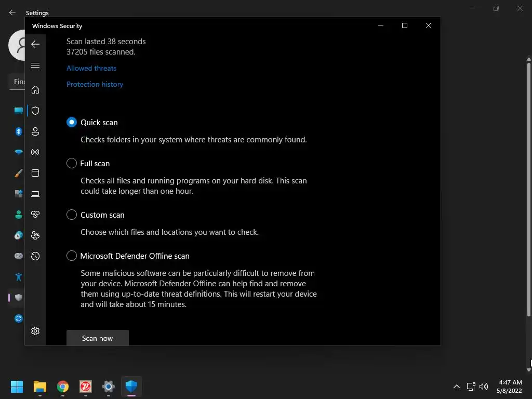This screenshot has height=399, width=532.
Task: Switch to Windows Security on taskbar
Action: 131,387
